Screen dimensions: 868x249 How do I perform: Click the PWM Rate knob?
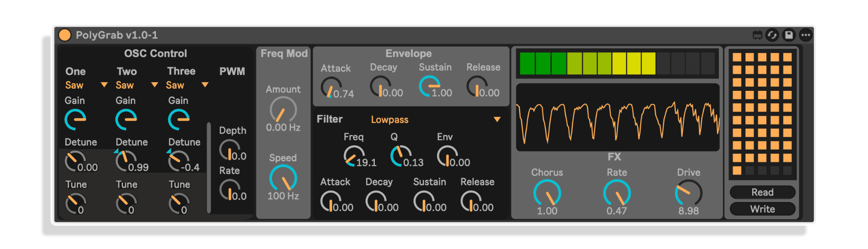(x=230, y=190)
